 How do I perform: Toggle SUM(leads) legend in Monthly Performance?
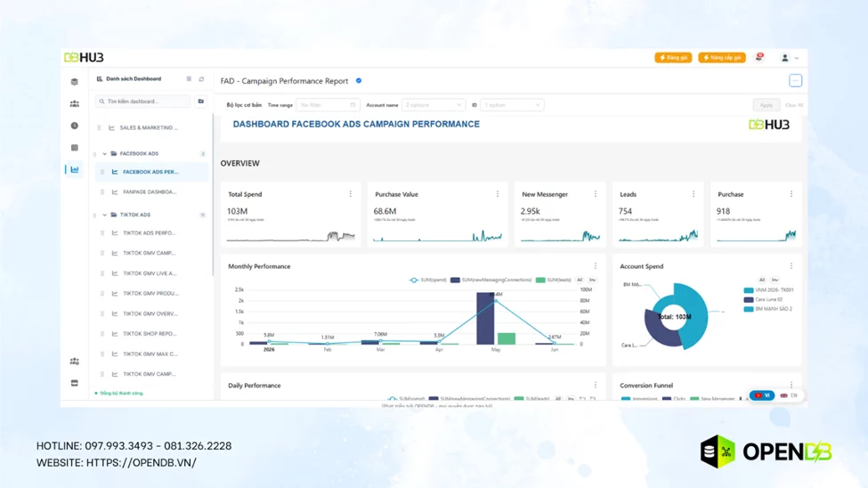tap(553, 281)
